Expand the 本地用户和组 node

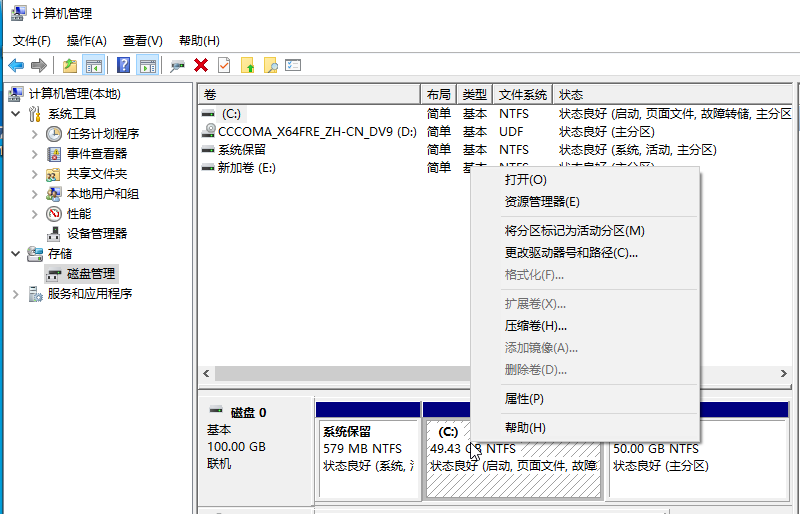34,193
